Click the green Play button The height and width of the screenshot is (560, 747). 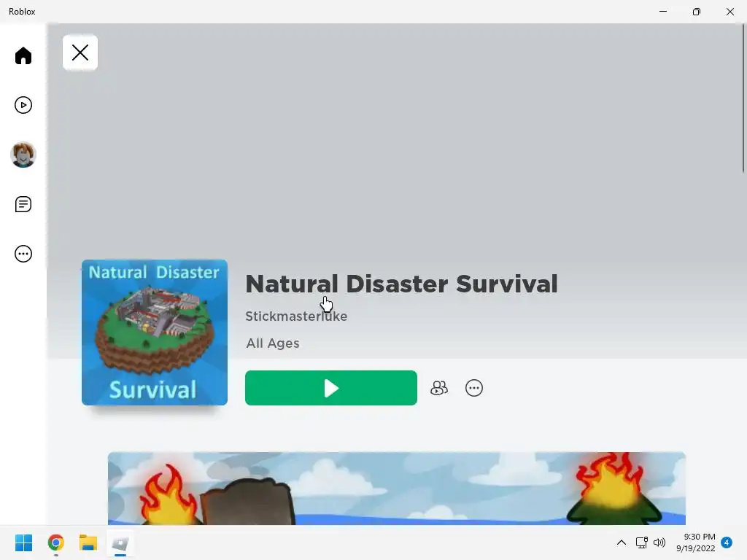tap(331, 388)
